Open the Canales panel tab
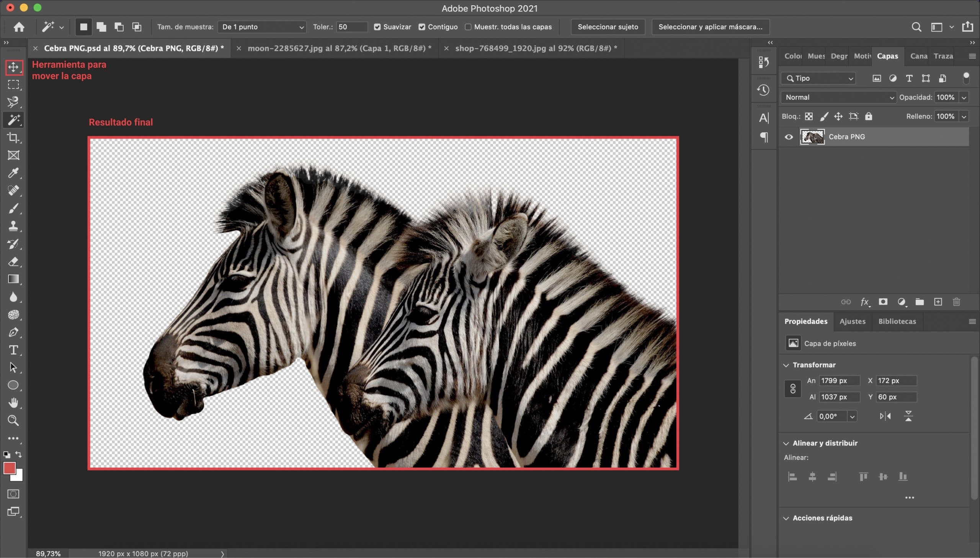The width and height of the screenshot is (980, 558). [x=918, y=56]
